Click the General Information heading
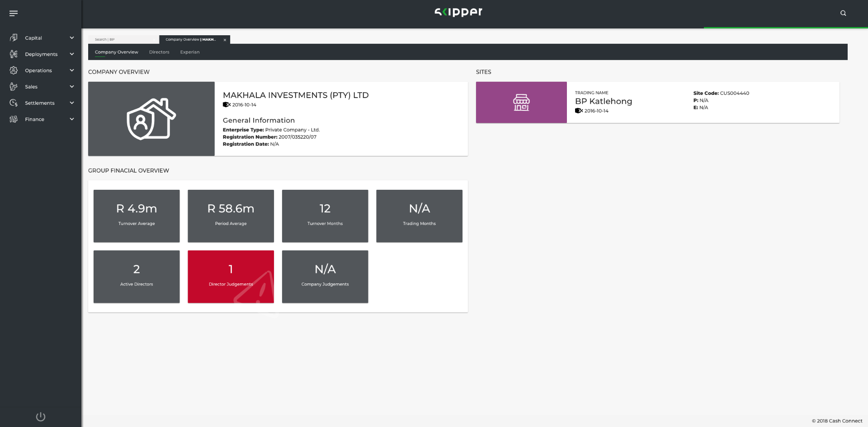This screenshot has height=427, width=868. click(259, 120)
